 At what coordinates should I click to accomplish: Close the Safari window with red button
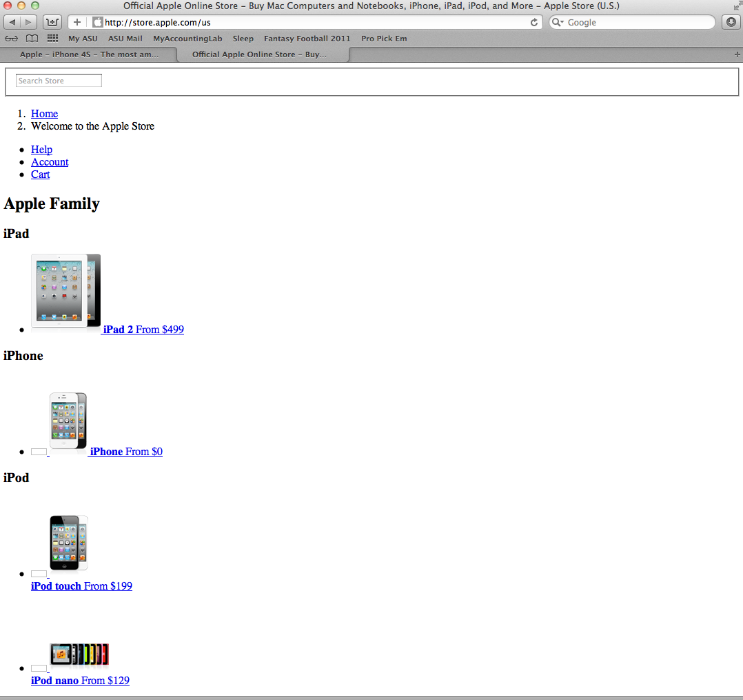click(x=8, y=6)
